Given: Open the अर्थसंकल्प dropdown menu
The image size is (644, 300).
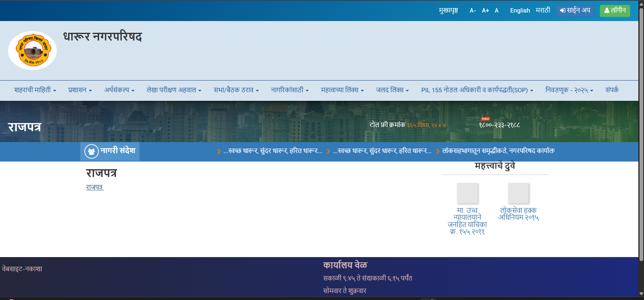Looking at the screenshot, I should (x=119, y=90).
